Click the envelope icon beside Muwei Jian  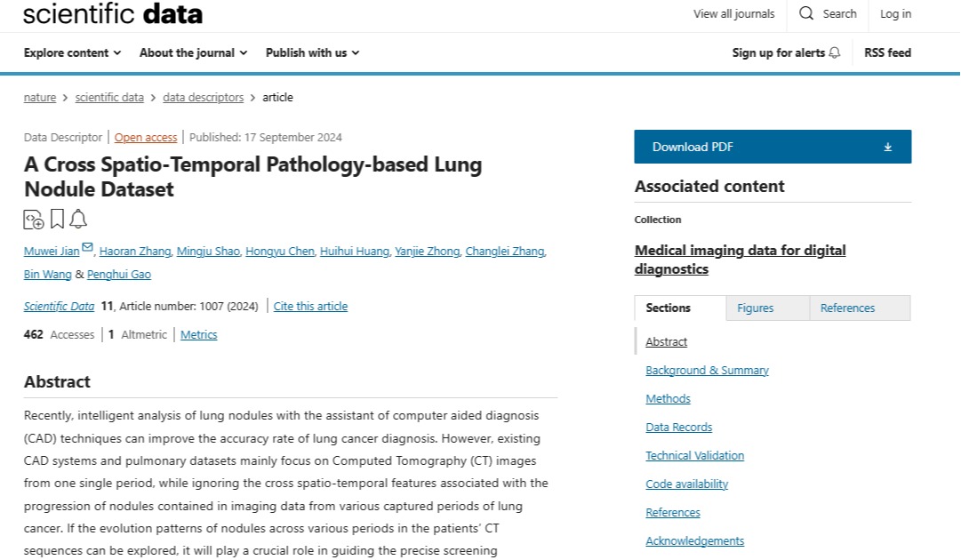87,248
